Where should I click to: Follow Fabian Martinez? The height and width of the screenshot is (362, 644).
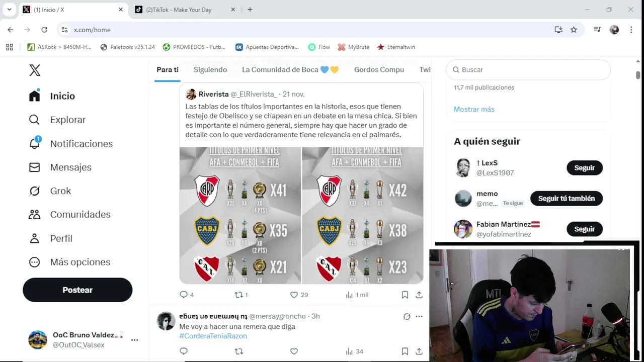[x=585, y=229]
